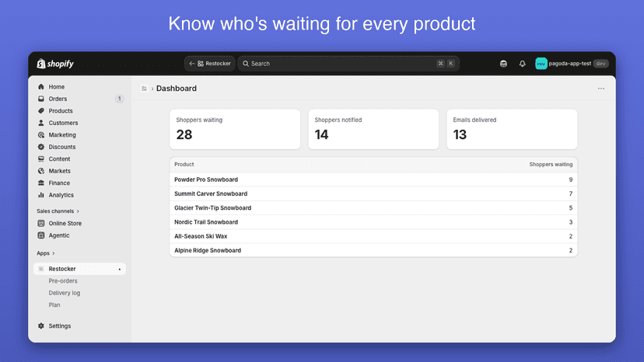Click the Settings gear icon
This screenshot has width=644, height=362.
41,326
